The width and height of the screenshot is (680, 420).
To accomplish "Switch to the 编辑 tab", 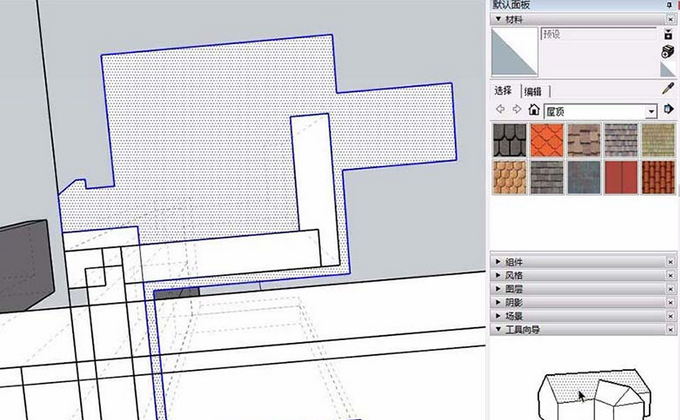I will [533, 92].
